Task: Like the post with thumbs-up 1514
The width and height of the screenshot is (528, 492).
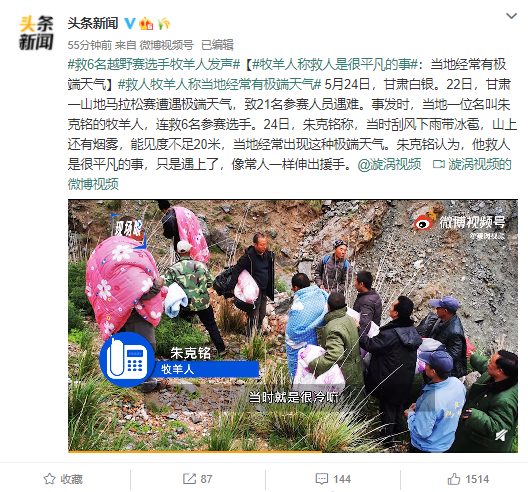Action: pyautogui.click(x=454, y=479)
